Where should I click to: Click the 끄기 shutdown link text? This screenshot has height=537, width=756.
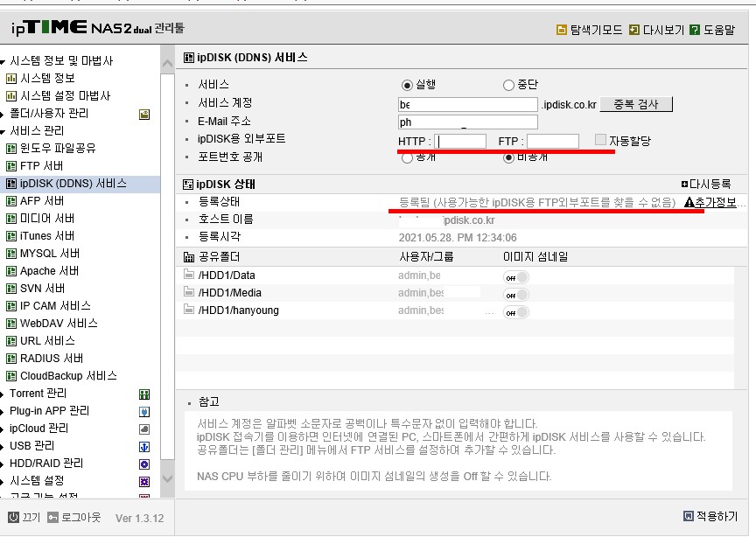point(31,517)
